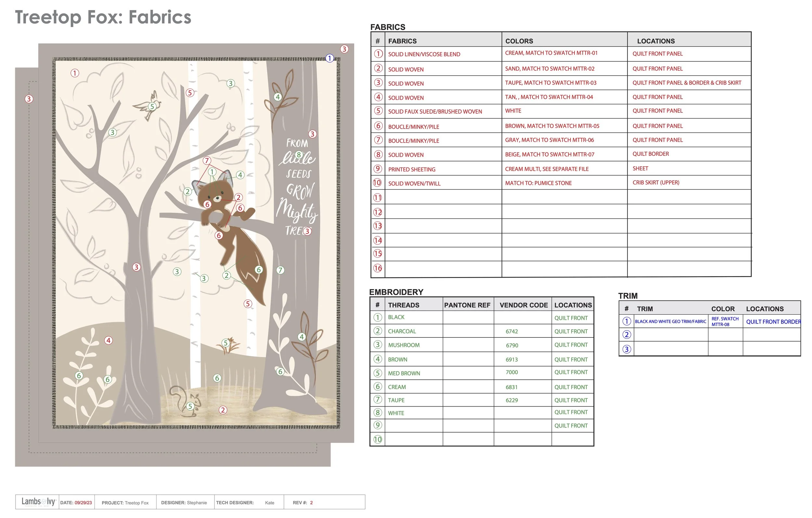
Task: Click the blue circled 1 on quilt trim corner
Action: [x=329, y=58]
